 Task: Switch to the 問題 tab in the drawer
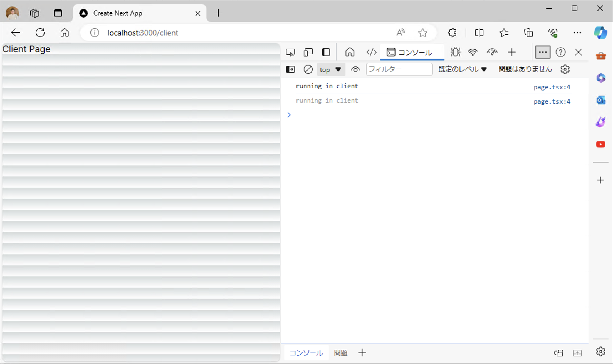pyautogui.click(x=340, y=353)
